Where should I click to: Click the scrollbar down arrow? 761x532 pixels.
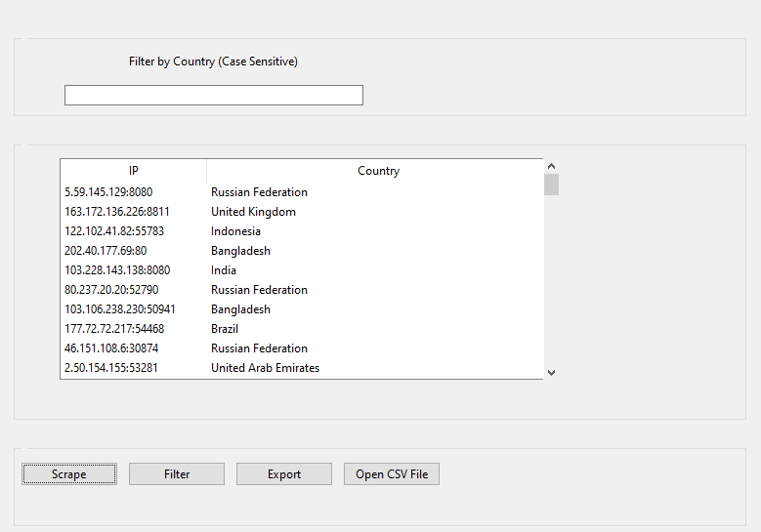(x=551, y=373)
